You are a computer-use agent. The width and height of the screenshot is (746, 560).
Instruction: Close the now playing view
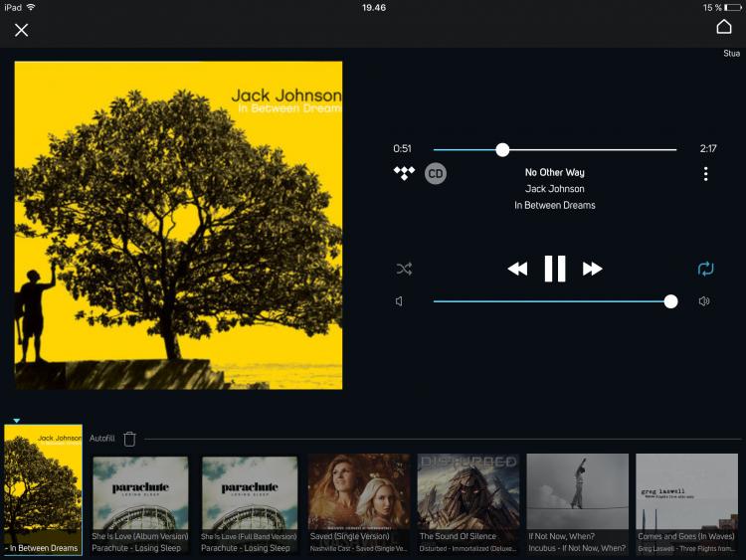[x=22, y=31]
